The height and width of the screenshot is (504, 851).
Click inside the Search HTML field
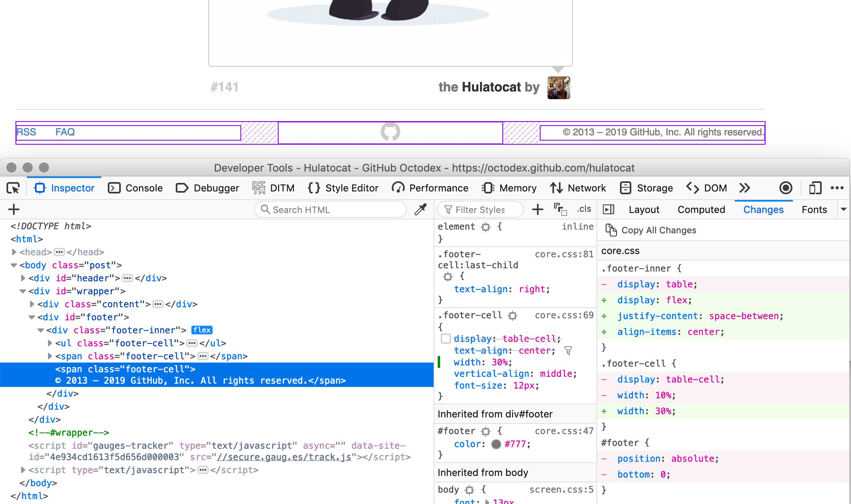pyautogui.click(x=329, y=209)
